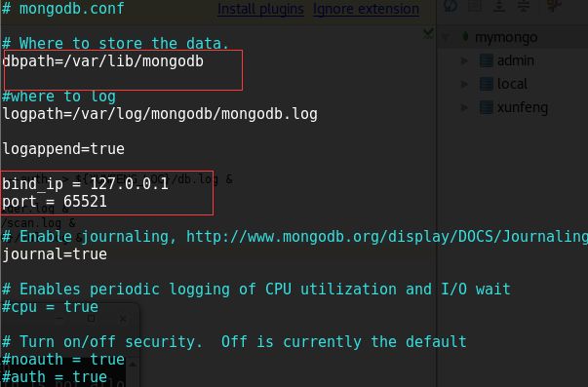Click the admin database icon

coord(487,60)
